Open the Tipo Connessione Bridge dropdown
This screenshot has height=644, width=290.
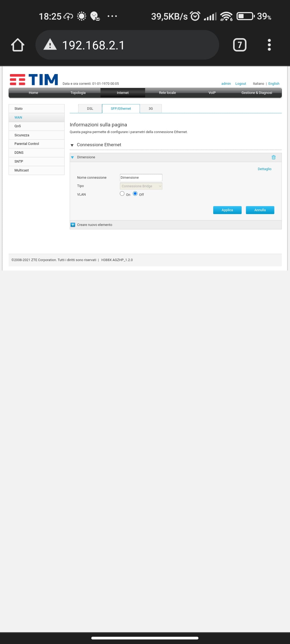point(141,186)
